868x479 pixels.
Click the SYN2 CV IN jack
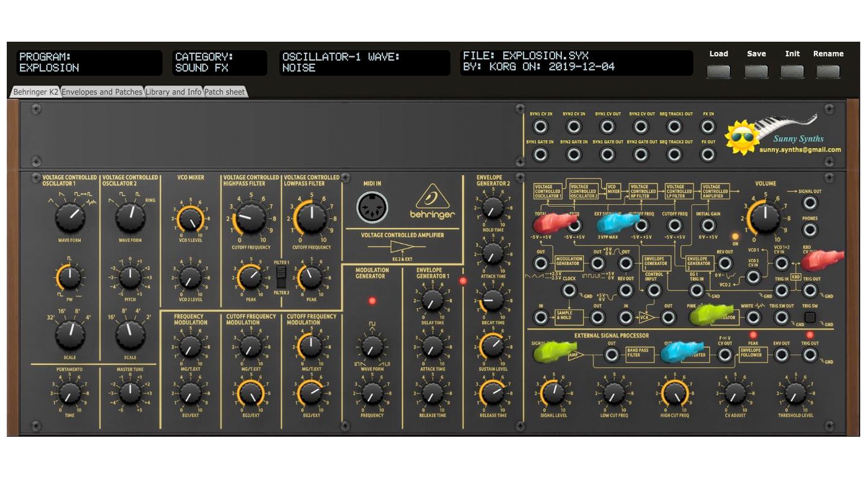click(x=574, y=127)
